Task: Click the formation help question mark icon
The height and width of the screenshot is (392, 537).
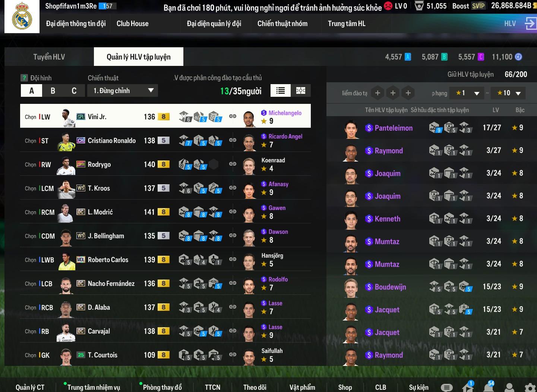Action: pos(24,78)
